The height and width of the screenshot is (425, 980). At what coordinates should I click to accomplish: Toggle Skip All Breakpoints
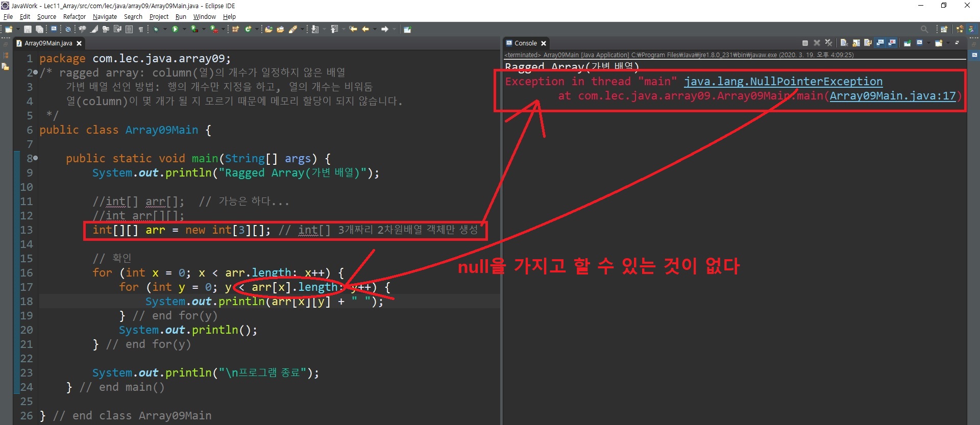(x=68, y=30)
